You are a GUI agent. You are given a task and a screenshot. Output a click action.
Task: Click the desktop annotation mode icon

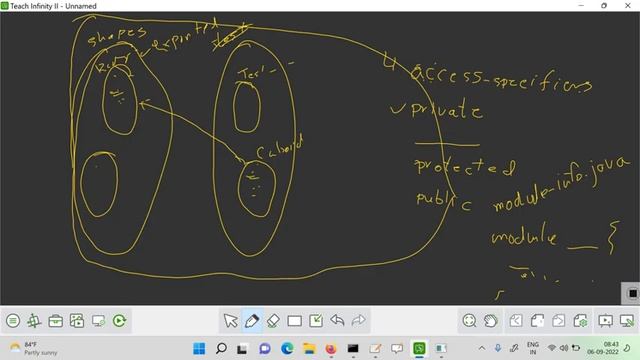[627, 321]
